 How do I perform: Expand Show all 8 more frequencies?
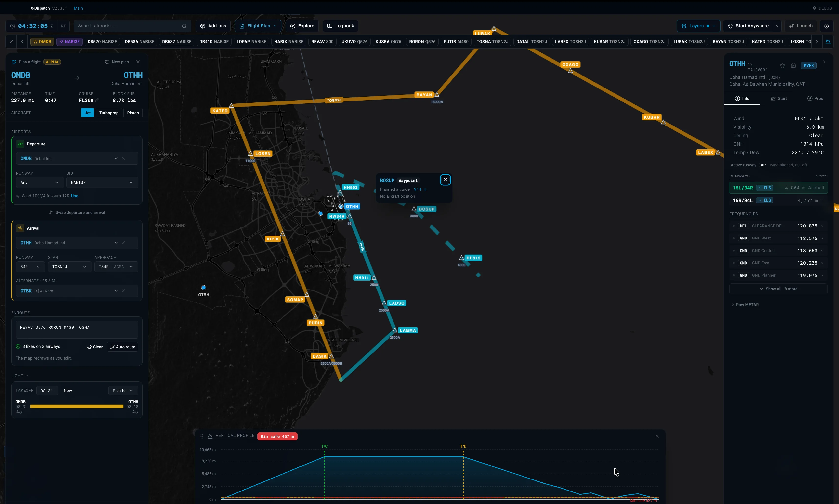point(778,289)
